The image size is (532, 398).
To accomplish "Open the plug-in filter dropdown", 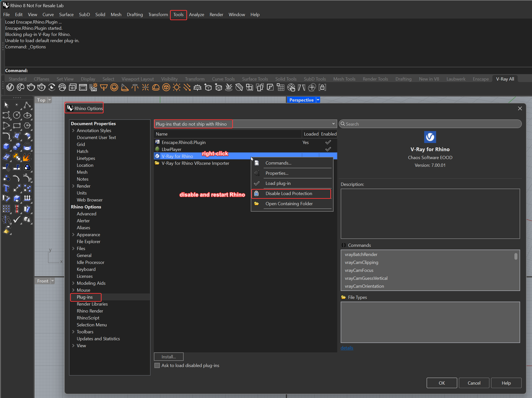I will [245, 124].
